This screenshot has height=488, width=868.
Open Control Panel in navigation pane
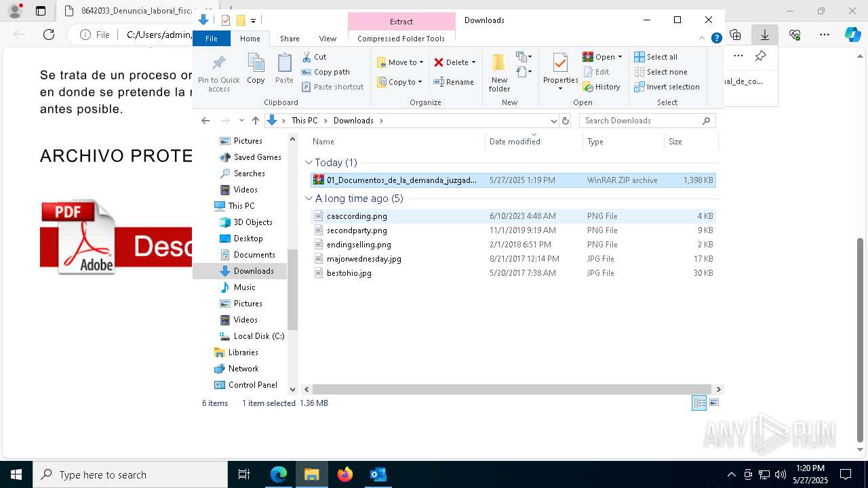[x=246, y=385]
